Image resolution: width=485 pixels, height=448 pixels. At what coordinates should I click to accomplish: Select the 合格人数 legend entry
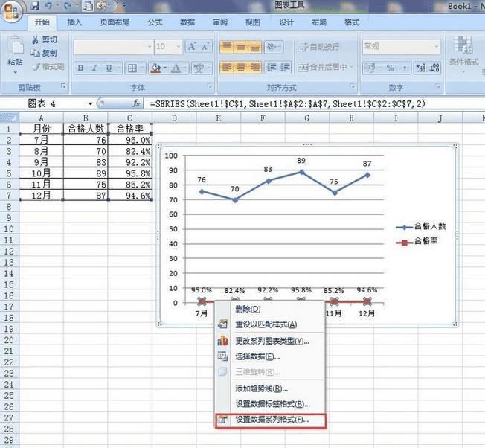coord(421,226)
